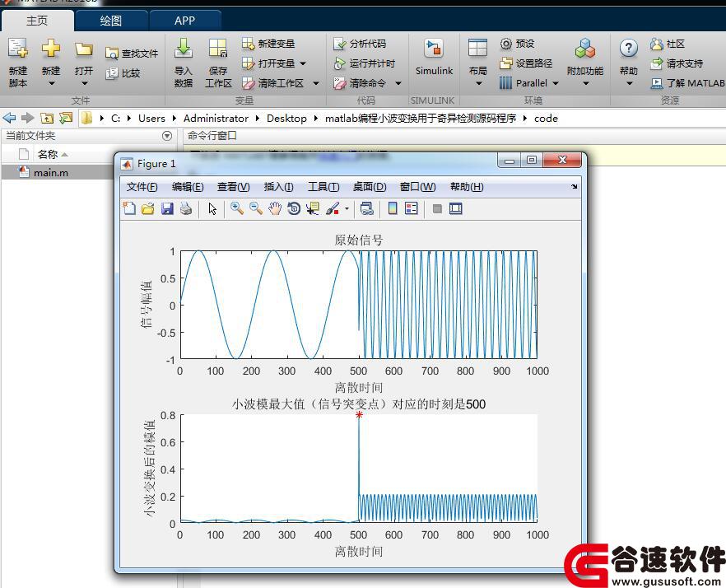This screenshot has width=726, height=588.
Task: Open the 社区 (Community) icon
Action: coord(657,44)
